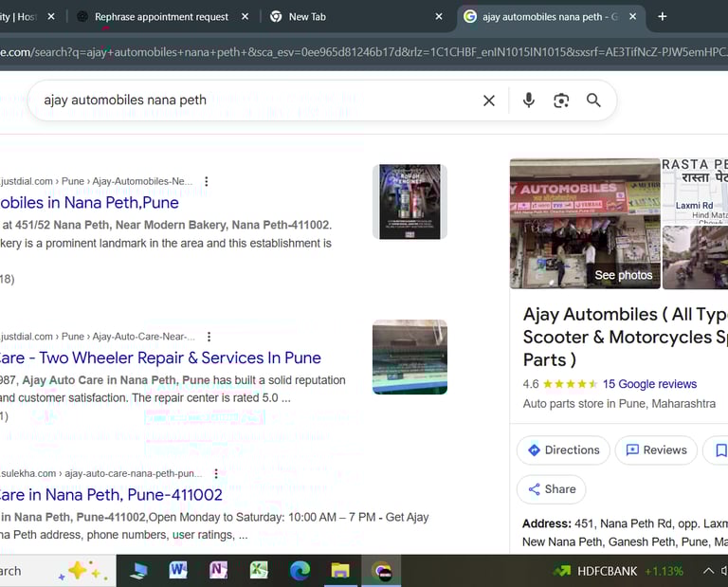Click the Save bookmark button beside Reviews
This screenshot has width=728, height=587.
(x=718, y=450)
